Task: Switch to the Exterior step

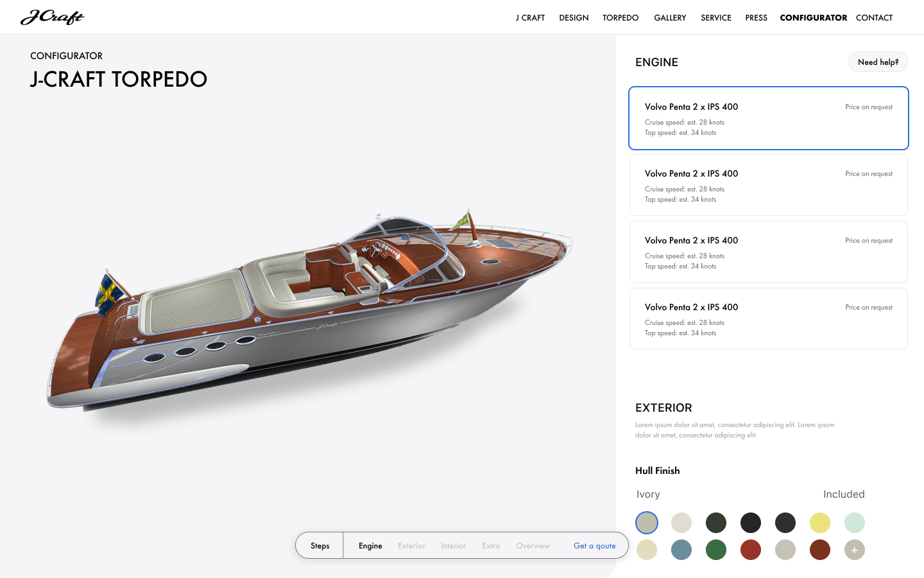Action: click(x=411, y=546)
